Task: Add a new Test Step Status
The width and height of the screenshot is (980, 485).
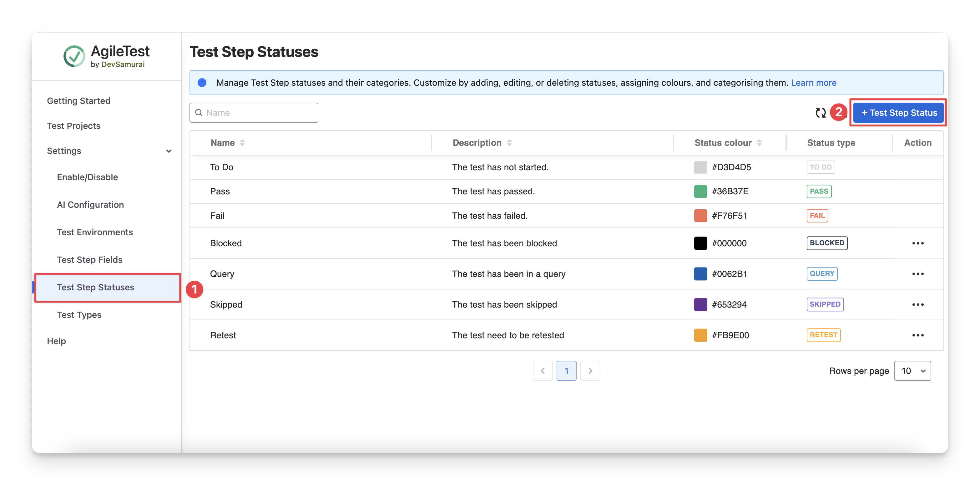Action: tap(899, 113)
